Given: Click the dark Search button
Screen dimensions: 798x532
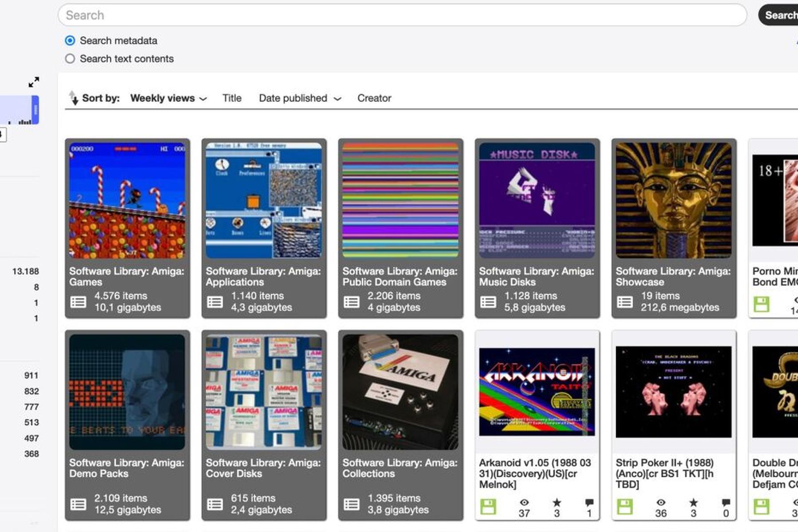Looking at the screenshot, I should [x=778, y=15].
